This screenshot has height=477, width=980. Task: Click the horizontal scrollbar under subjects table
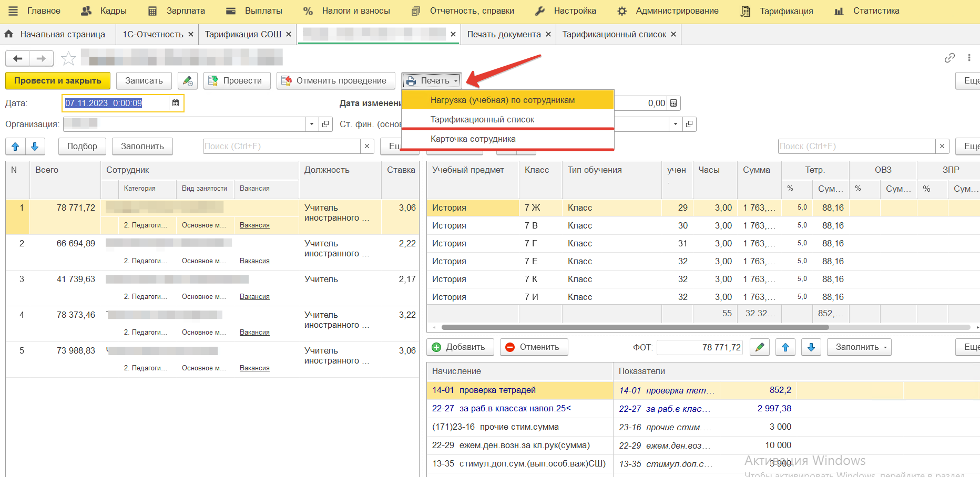click(635, 327)
